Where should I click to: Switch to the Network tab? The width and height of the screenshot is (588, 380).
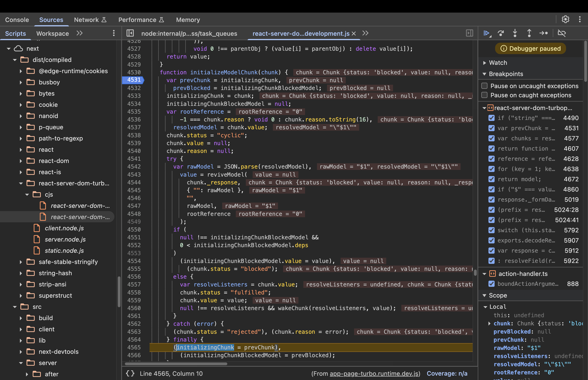[86, 20]
